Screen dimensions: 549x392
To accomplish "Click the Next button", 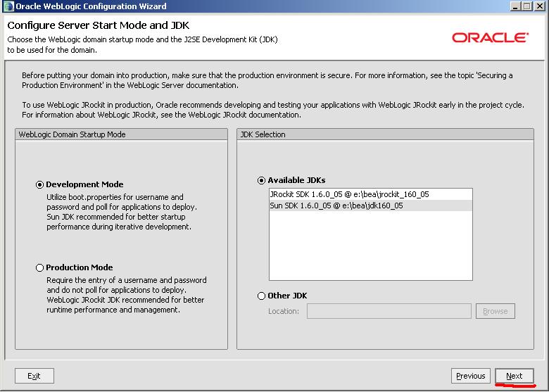I will point(515,376).
